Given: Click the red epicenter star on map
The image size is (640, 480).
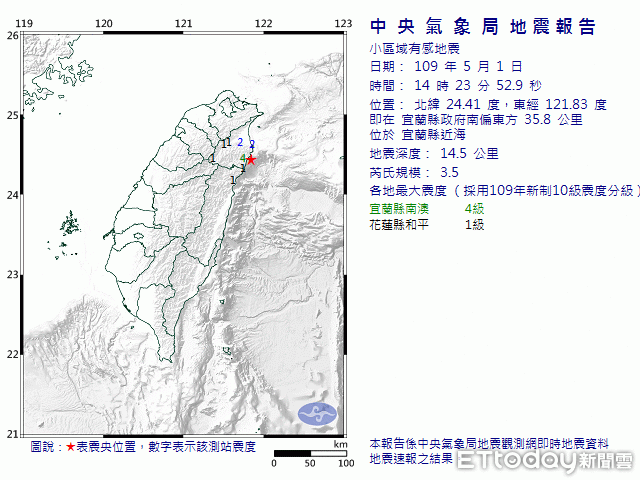Looking at the screenshot, I should tap(251, 159).
